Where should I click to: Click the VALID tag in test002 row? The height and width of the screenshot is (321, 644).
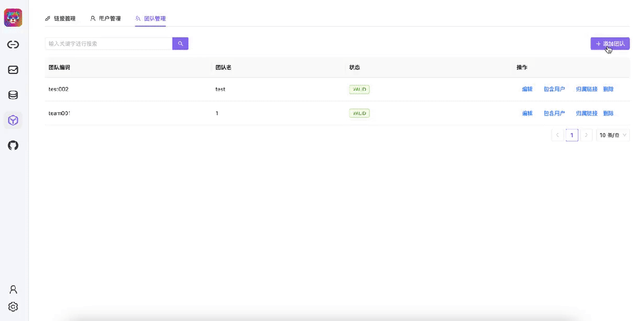360,89
